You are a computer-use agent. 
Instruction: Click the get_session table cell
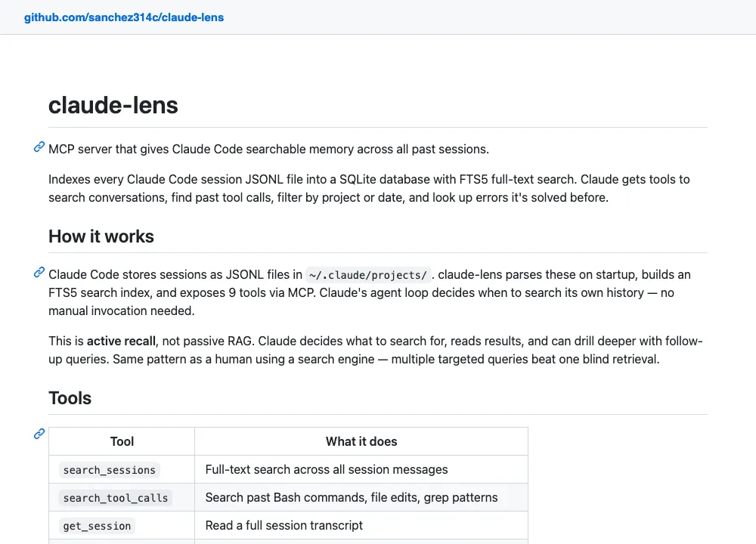tap(122, 526)
